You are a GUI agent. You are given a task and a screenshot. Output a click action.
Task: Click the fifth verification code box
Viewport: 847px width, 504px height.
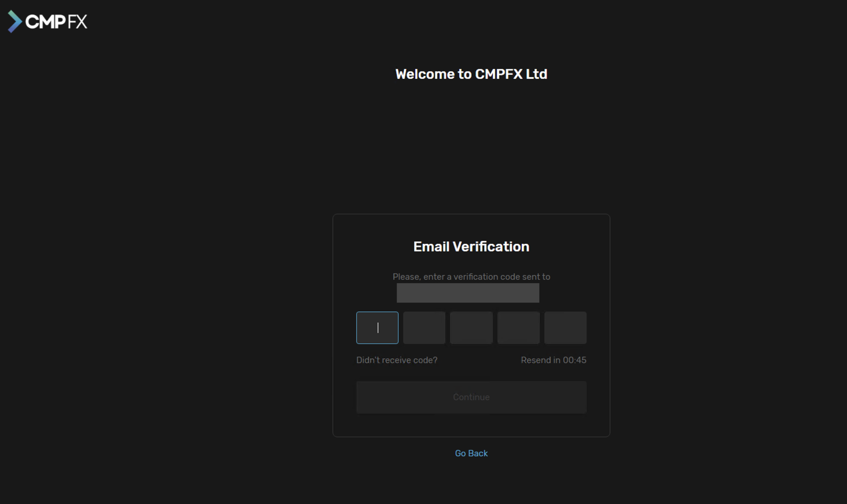coord(565,328)
